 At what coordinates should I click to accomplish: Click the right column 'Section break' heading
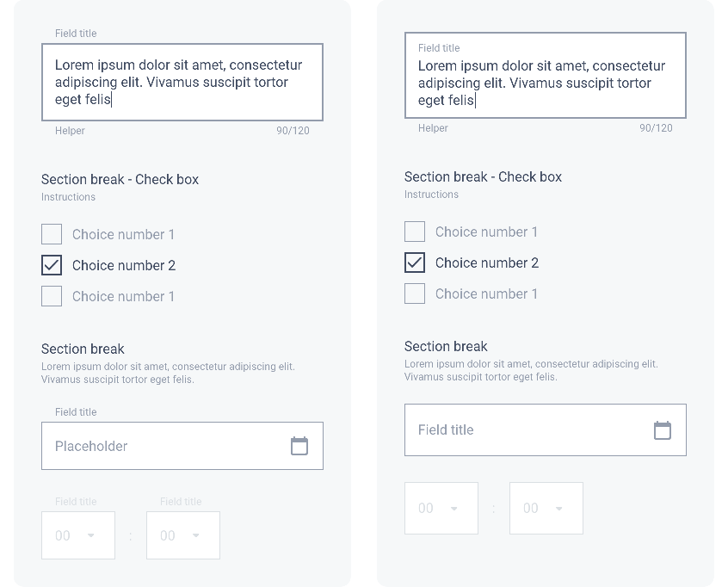click(446, 347)
